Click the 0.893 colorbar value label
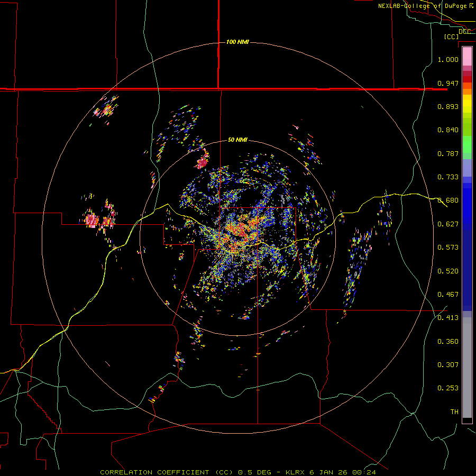 pos(448,106)
